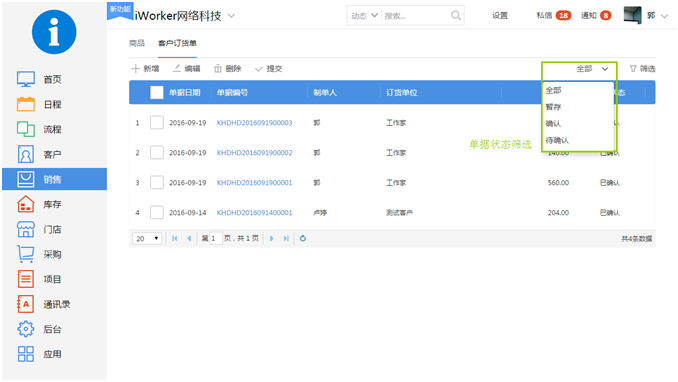678x382 pixels.
Task: Expand the iWorker网络科技 company dropdown
Action: pyautogui.click(x=231, y=16)
